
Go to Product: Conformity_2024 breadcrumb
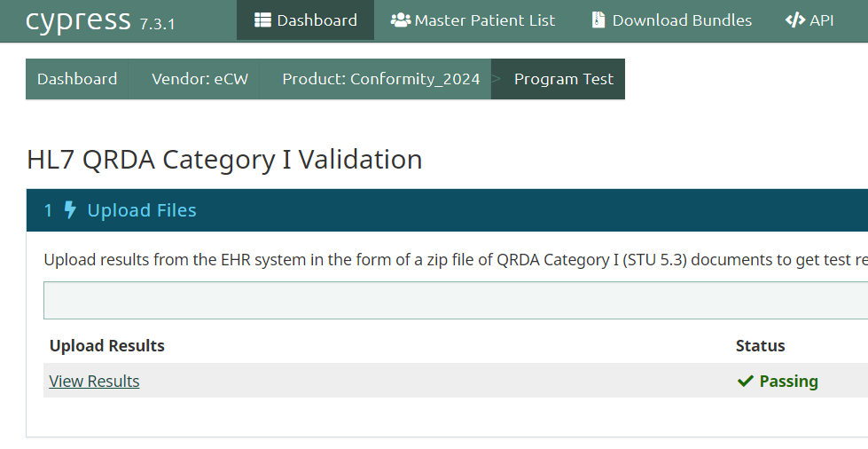click(381, 79)
